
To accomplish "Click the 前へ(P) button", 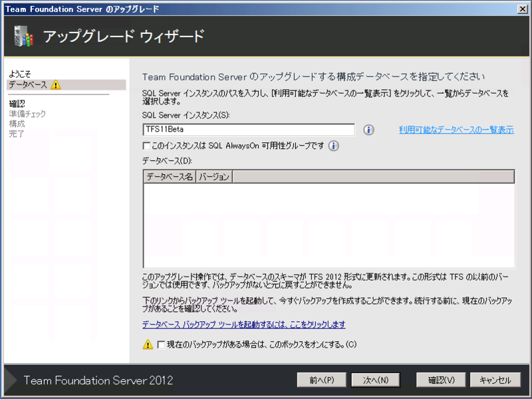I will tap(322, 380).
